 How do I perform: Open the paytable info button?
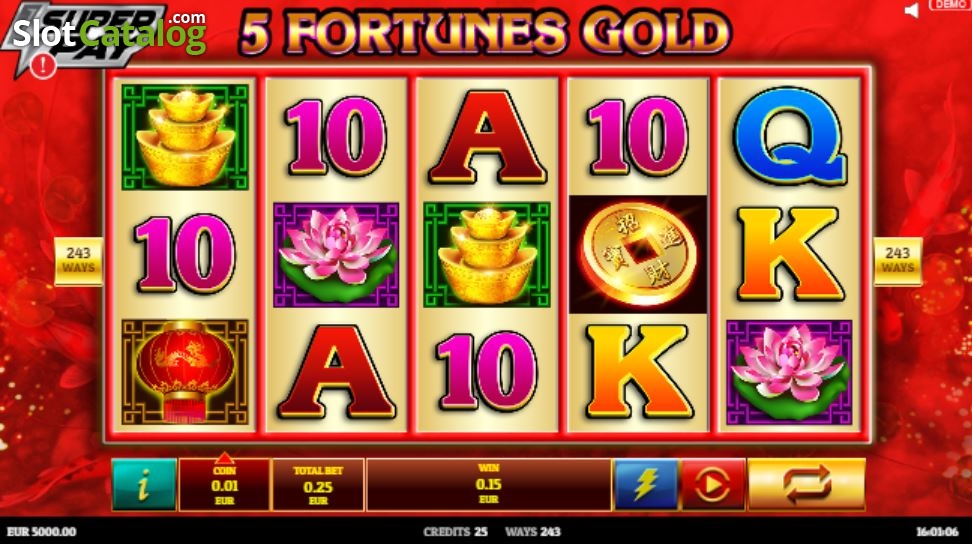(144, 485)
